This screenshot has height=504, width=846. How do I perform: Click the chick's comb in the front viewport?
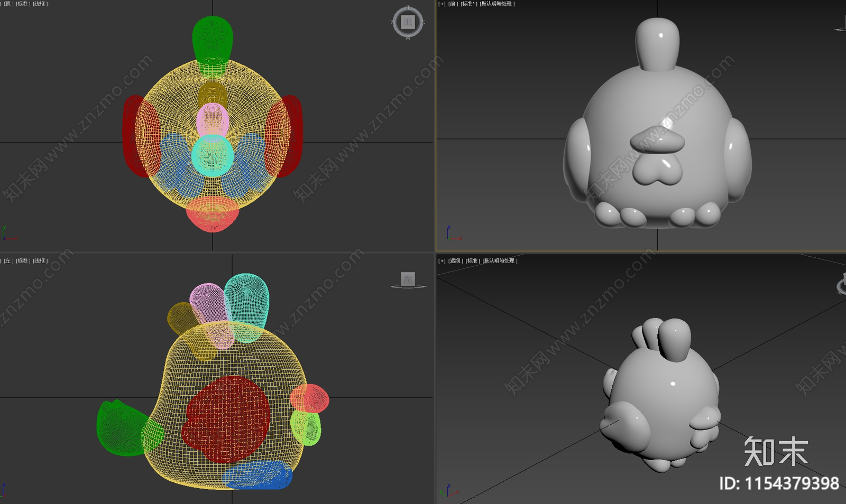click(x=657, y=43)
